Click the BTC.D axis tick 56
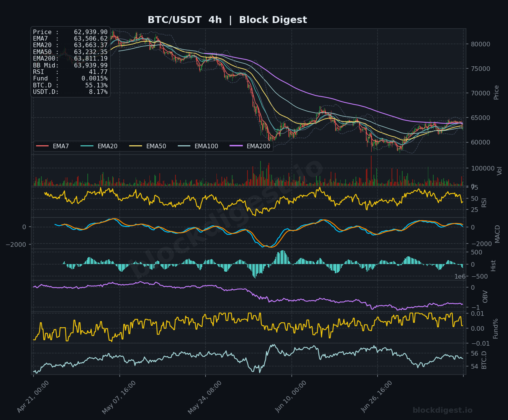Screen dimensions: 508x420 [474, 353]
